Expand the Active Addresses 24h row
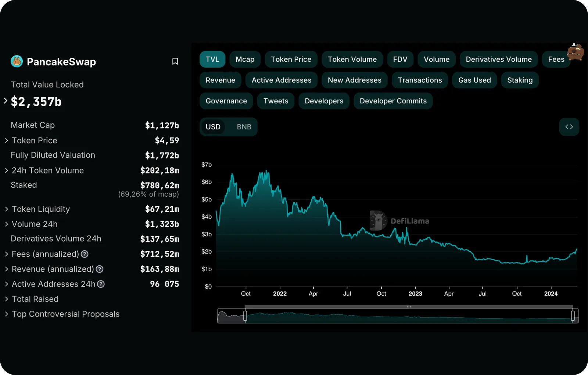 [7, 284]
